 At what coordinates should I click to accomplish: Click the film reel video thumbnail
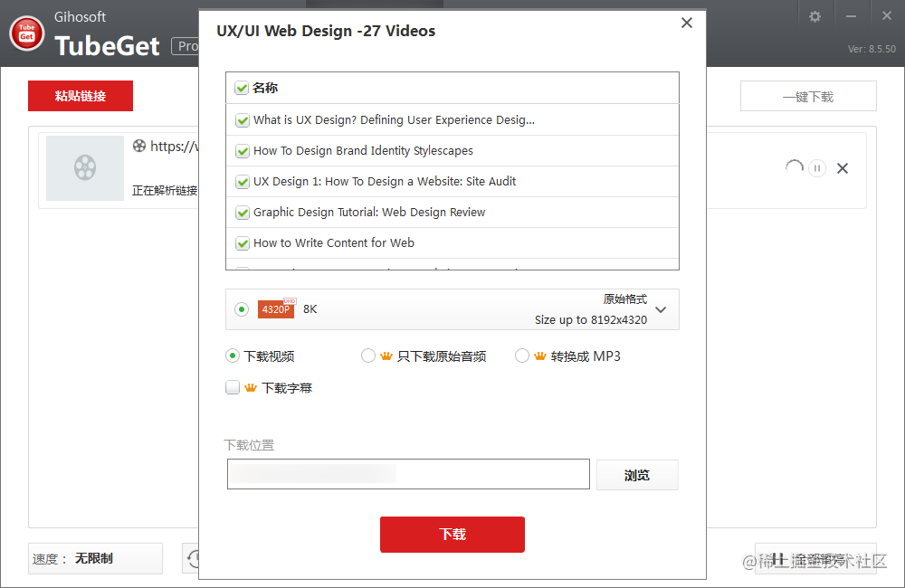point(85,167)
